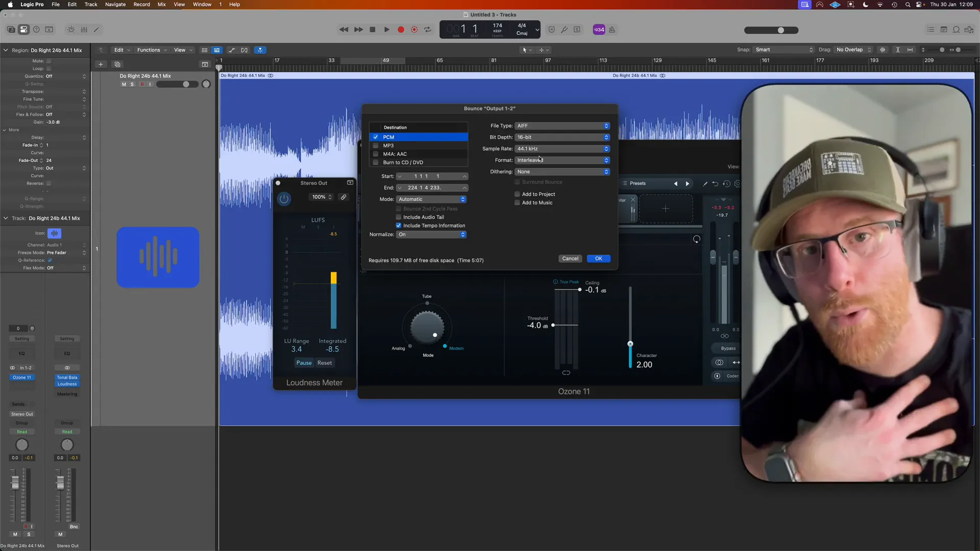Click Bypass button in Ozone 11
This screenshot has height=551, width=980.
728,348
